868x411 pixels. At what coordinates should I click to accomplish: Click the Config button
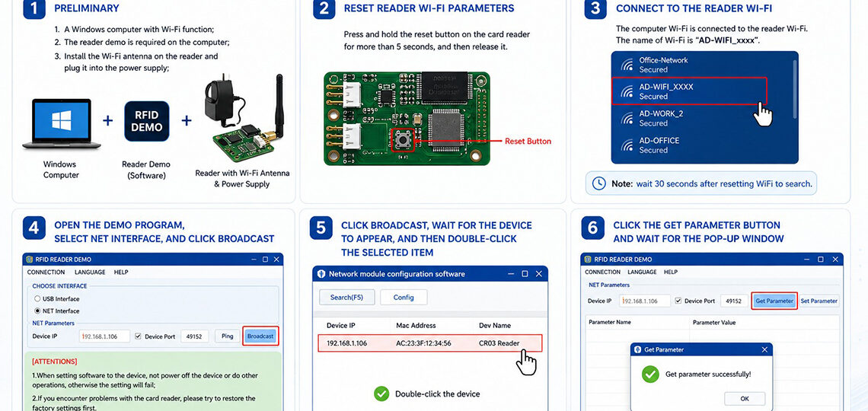[404, 297]
